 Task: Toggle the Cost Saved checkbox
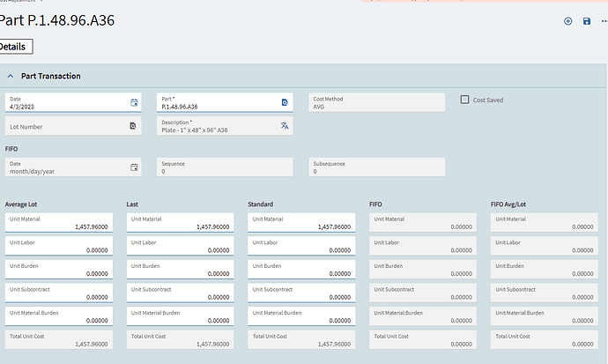pyautogui.click(x=464, y=100)
